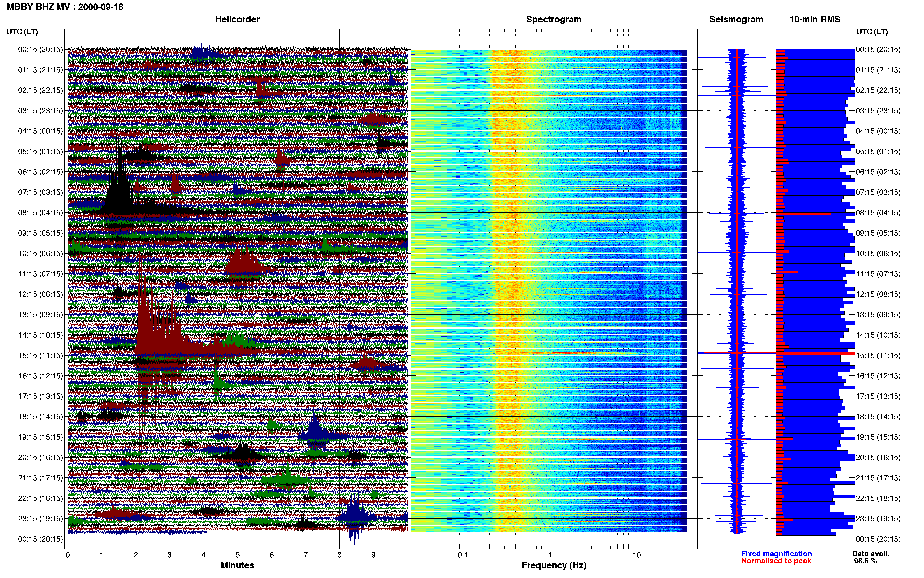Click the left '21:15 (17:15)' time label

[41, 478]
